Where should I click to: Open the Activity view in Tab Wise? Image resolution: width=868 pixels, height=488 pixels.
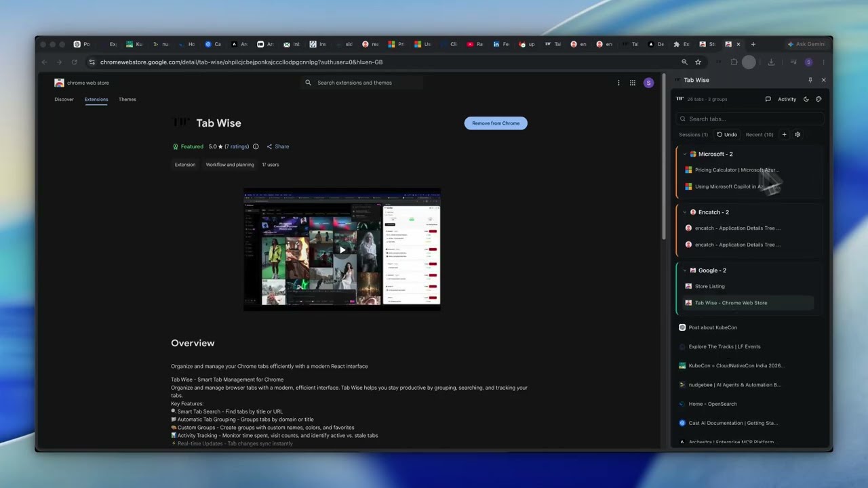(x=787, y=99)
